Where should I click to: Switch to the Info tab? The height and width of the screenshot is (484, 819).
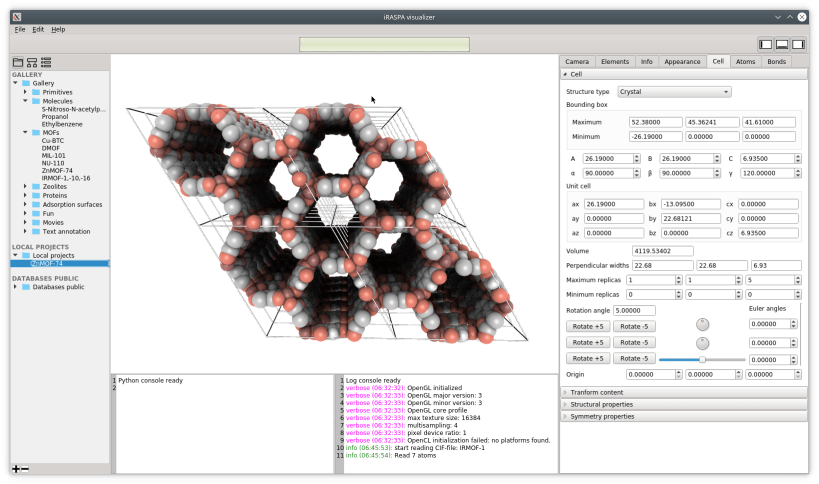coord(647,62)
